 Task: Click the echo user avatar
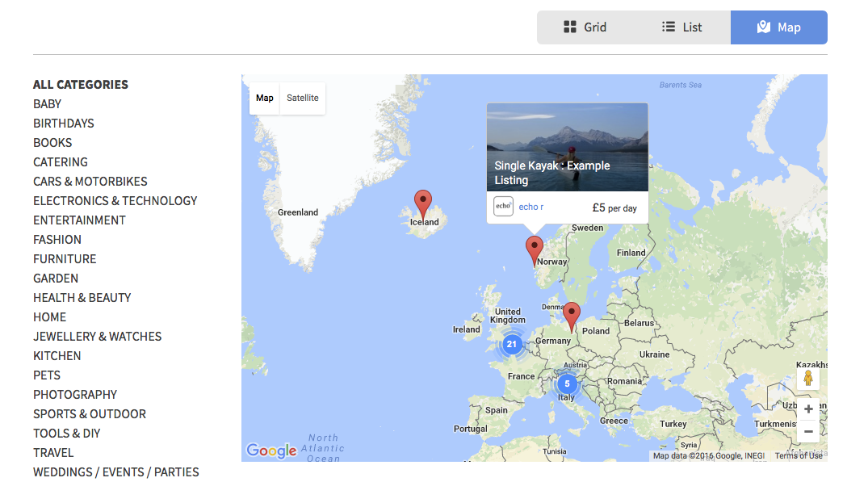pos(503,207)
